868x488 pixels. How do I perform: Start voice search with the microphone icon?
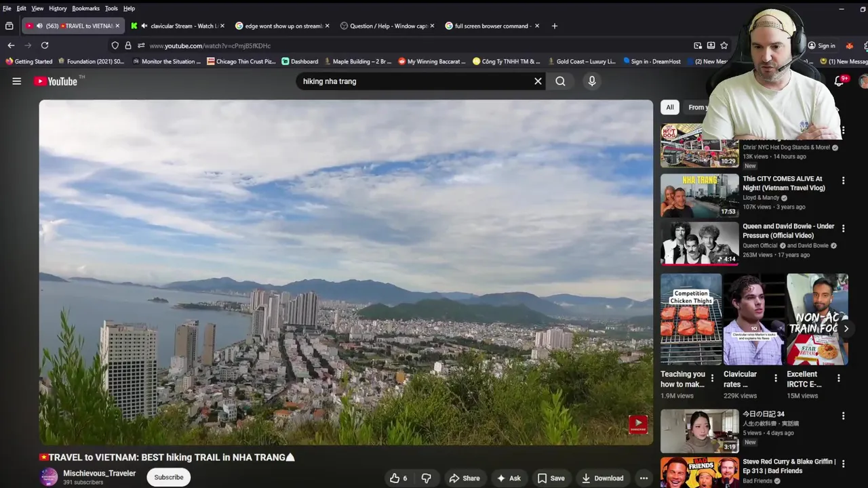592,81
